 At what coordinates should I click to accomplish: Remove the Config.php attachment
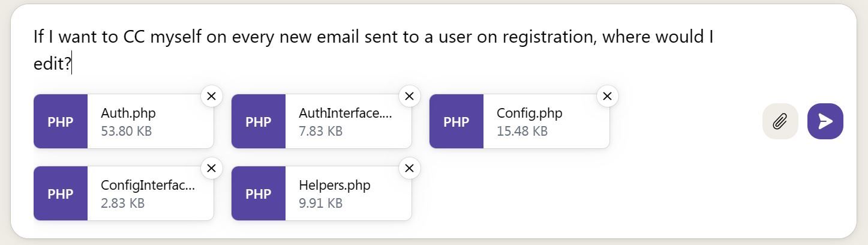pyautogui.click(x=608, y=96)
